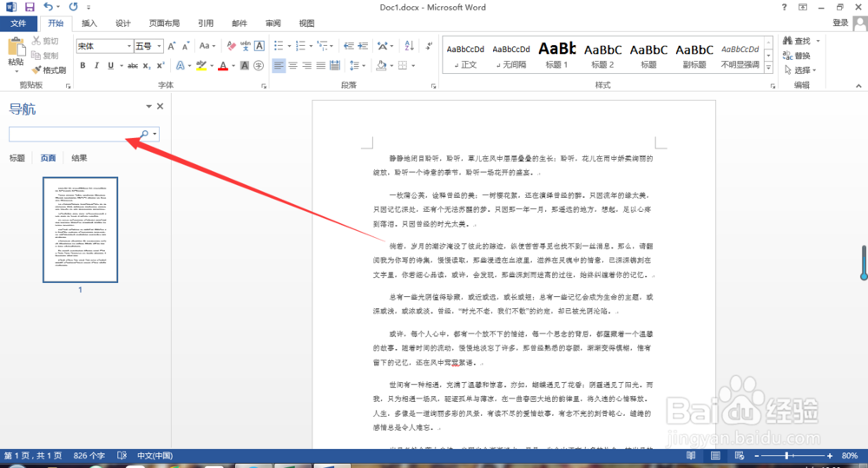
Task: Select the page 1 thumbnail
Action: [x=80, y=230]
